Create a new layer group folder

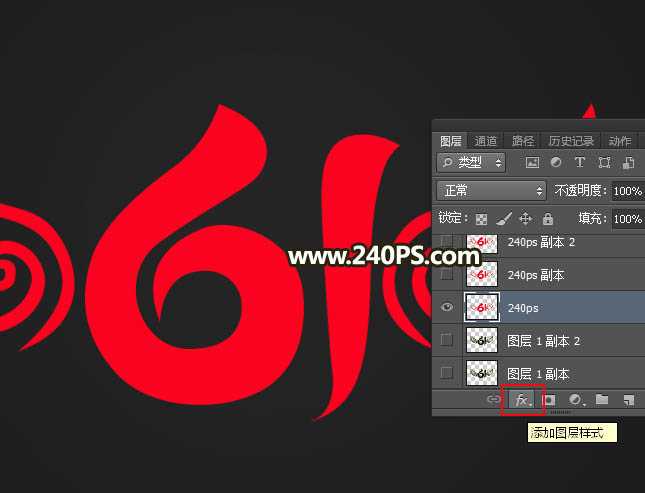[602, 400]
